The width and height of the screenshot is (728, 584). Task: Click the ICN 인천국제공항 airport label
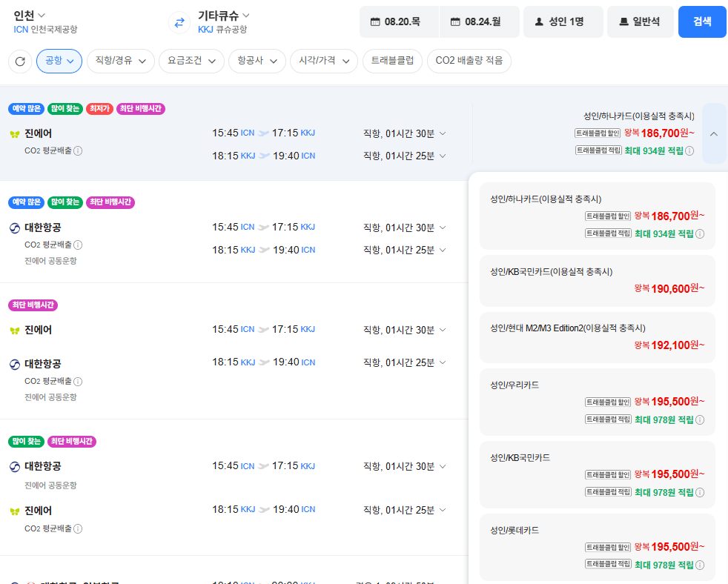click(x=45, y=30)
